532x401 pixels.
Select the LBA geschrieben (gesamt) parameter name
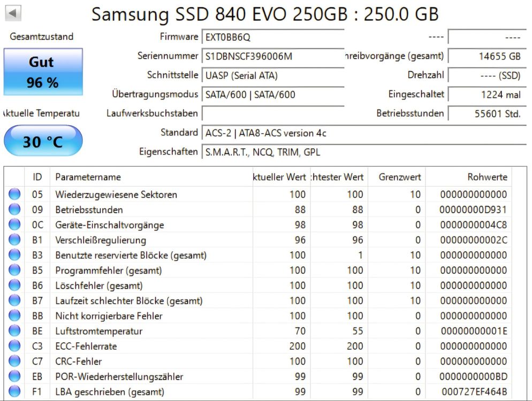[x=110, y=392]
